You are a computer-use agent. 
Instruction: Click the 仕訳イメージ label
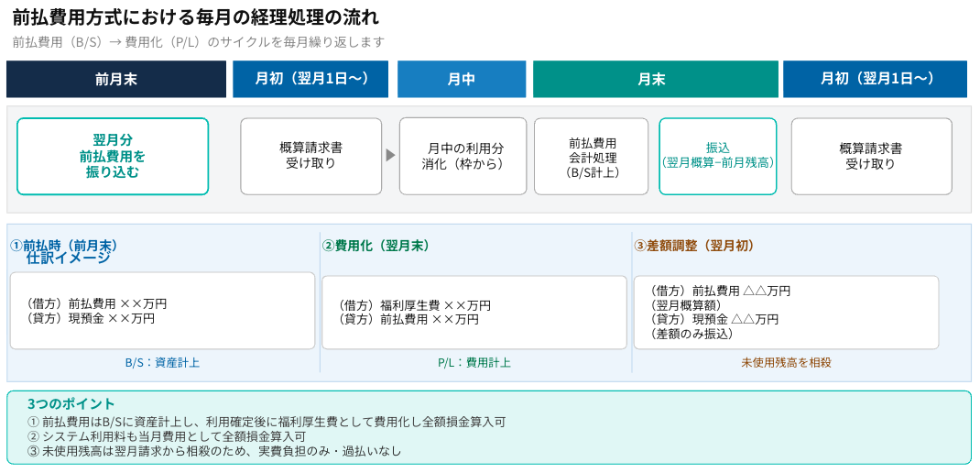point(68,258)
